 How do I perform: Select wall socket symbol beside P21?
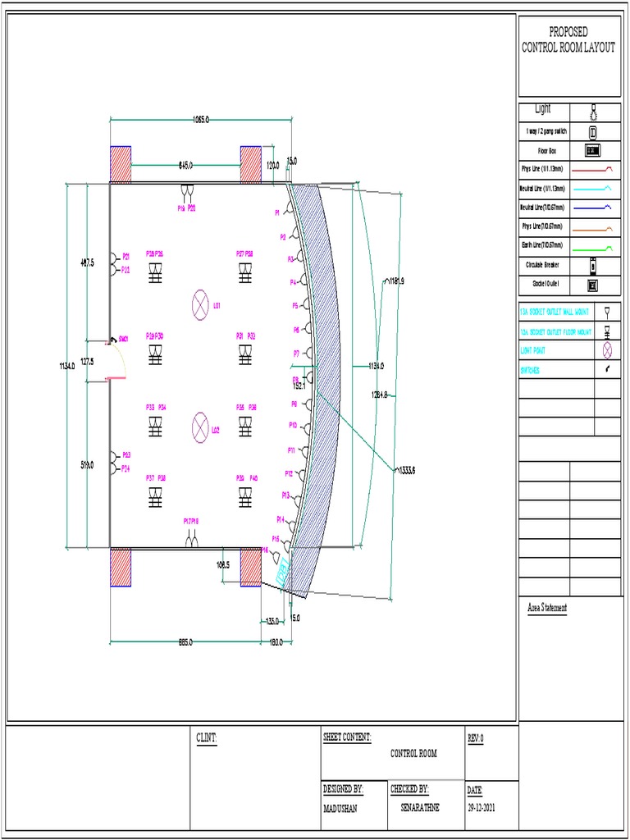tap(114, 258)
